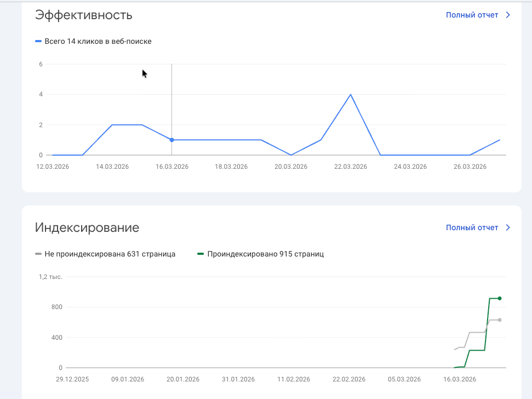This screenshot has height=399, width=532.
Task: Select legend 'Проиндексировано 915 страниц'
Action: point(265,254)
